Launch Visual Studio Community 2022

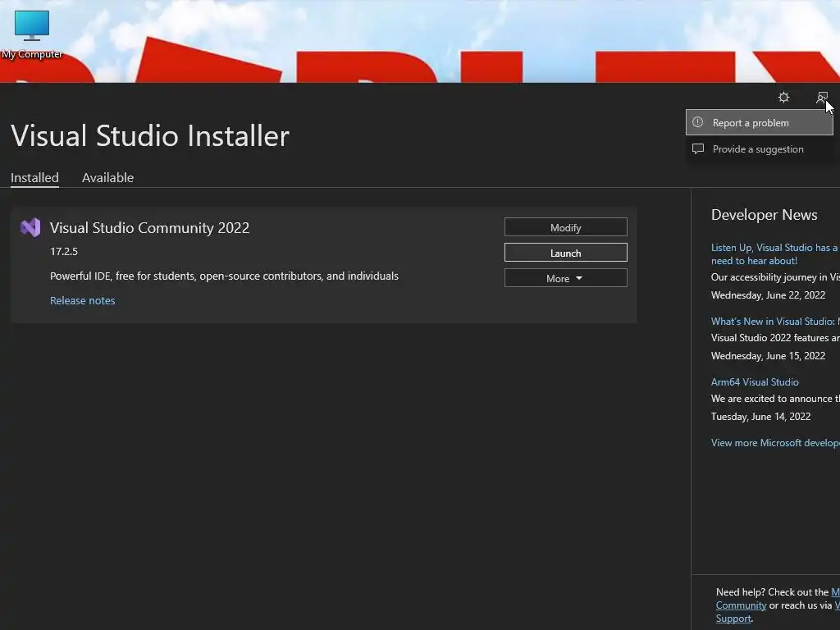(x=566, y=253)
